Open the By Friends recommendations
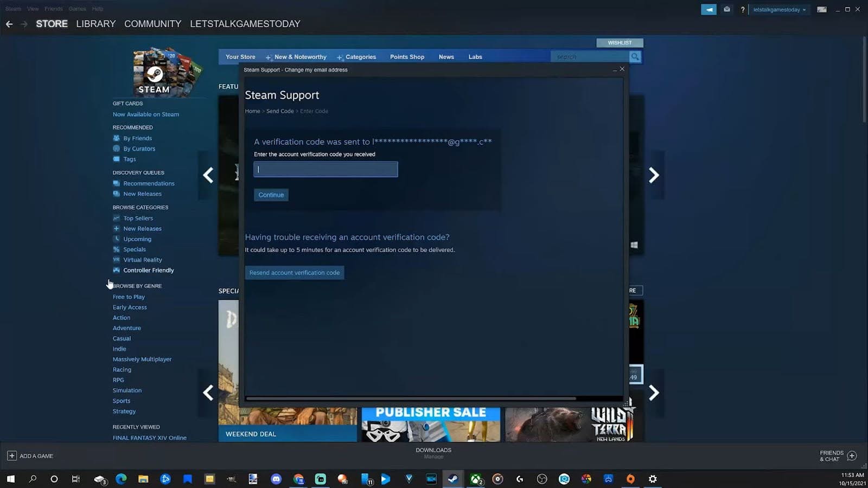Screen dimensions: 868x488 [137, 138]
